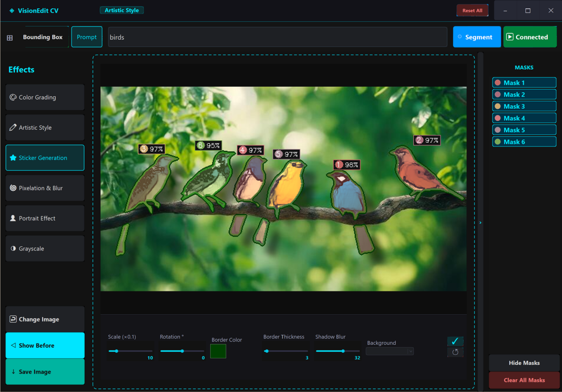Click the Artistic Style tag in title bar
562x392 pixels.
(x=122, y=10)
